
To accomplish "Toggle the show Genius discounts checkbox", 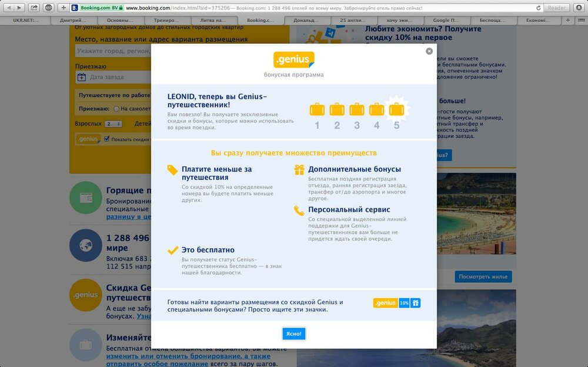I will tap(106, 139).
